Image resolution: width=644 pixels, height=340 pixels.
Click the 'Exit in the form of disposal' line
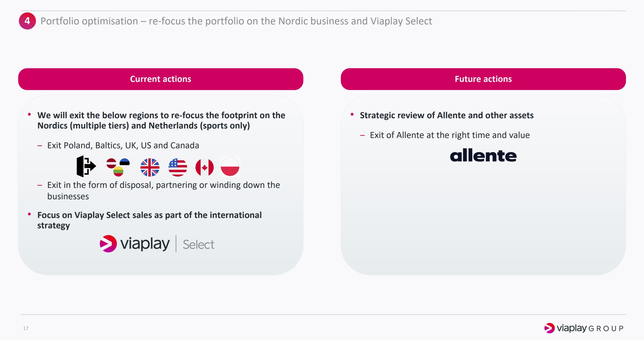coord(164,191)
